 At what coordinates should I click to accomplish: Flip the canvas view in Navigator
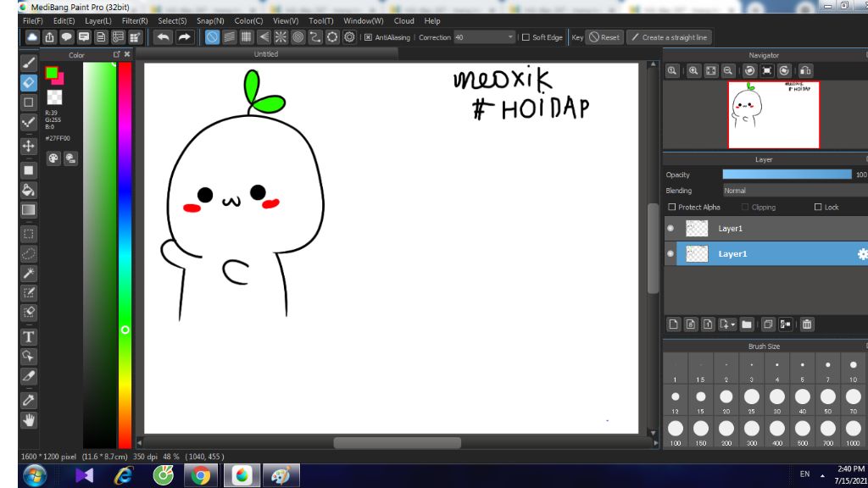pos(805,71)
